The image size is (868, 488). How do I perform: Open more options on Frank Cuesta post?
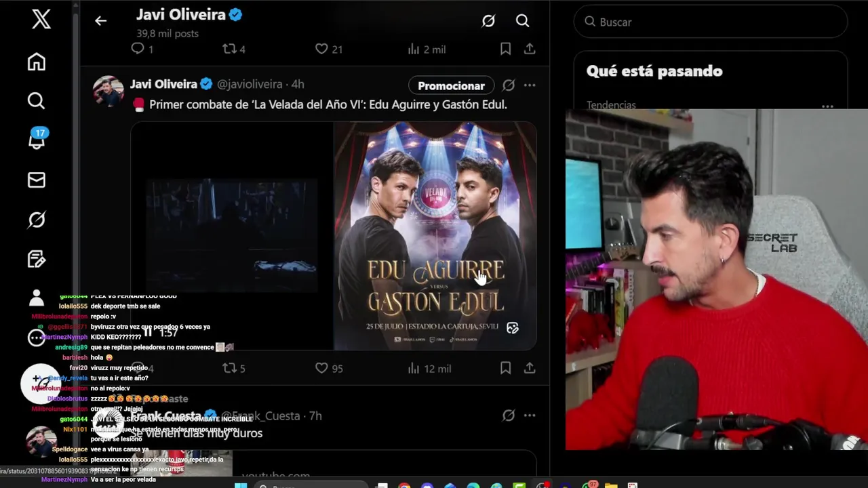tap(530, 415)
